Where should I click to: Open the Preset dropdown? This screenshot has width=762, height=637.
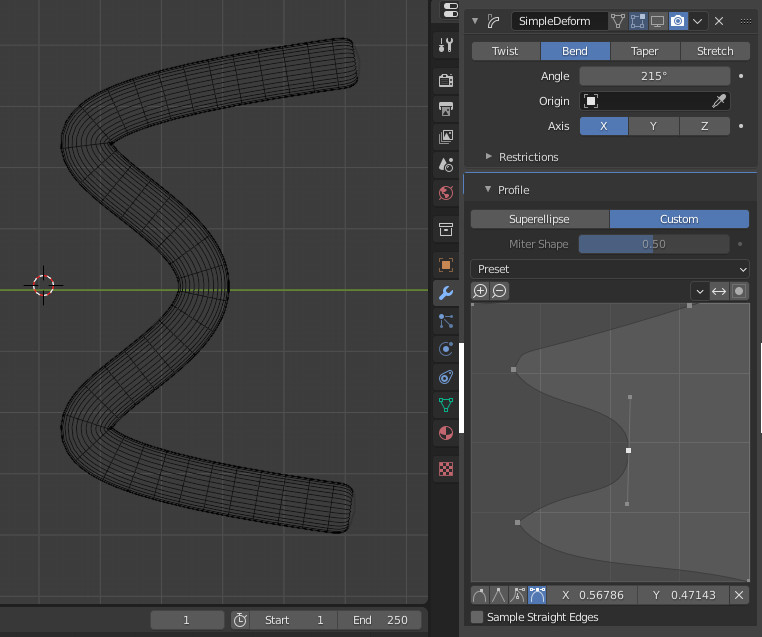point(610,269)
